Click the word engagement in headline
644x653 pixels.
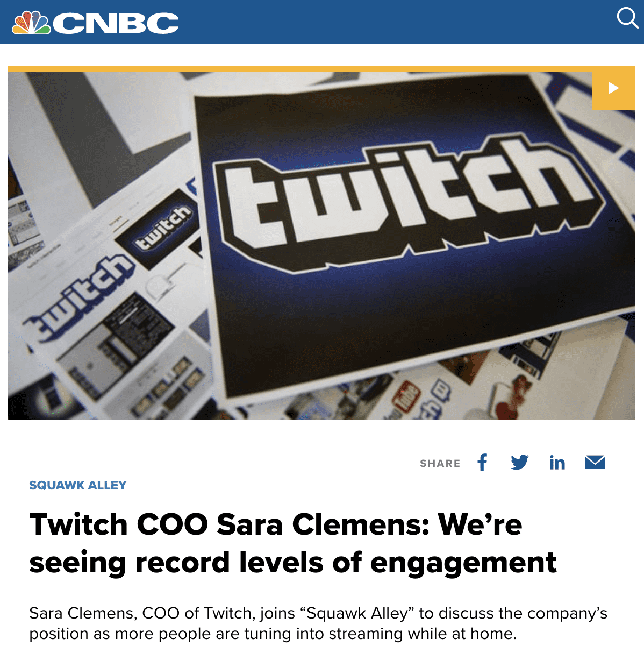coord(463,563)
